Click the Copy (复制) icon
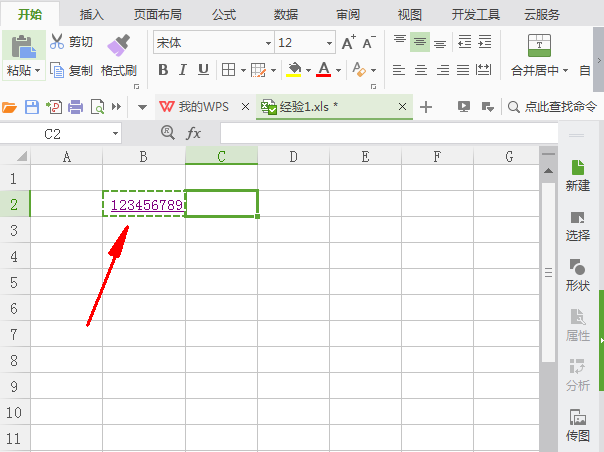Image resolution: width=604 pixels, height=452 pixels. click(57, 70)
